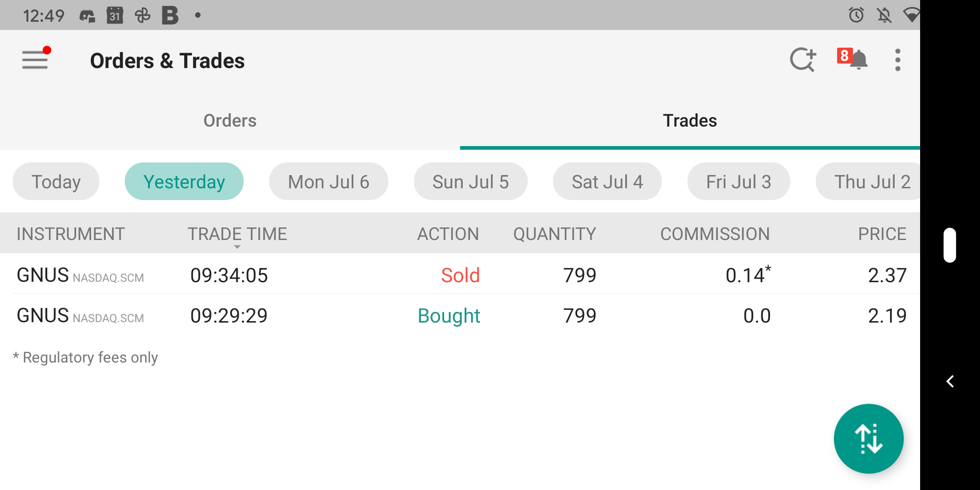The image size is (980, 490).
Task: Toggle the Yesterday date filter chip
Action: pos(184,181)
